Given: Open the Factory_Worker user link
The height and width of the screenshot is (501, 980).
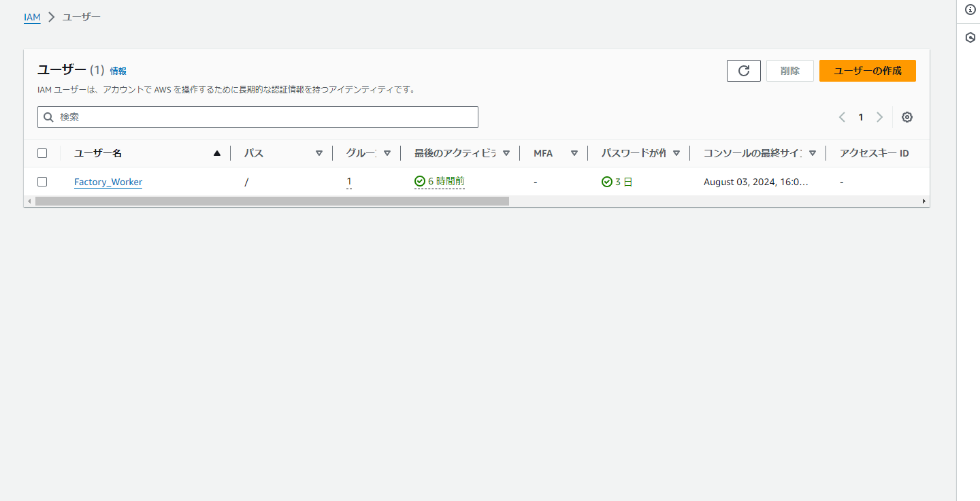Looking at the screenshot, I should tap(108, 182).
